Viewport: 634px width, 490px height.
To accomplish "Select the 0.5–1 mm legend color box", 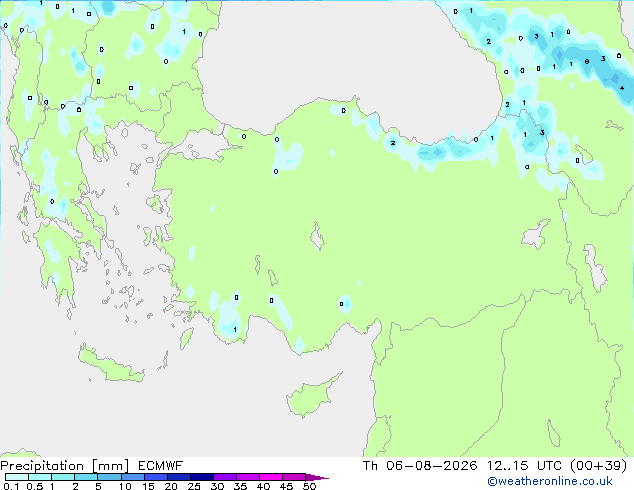I will tap(40, 477).
